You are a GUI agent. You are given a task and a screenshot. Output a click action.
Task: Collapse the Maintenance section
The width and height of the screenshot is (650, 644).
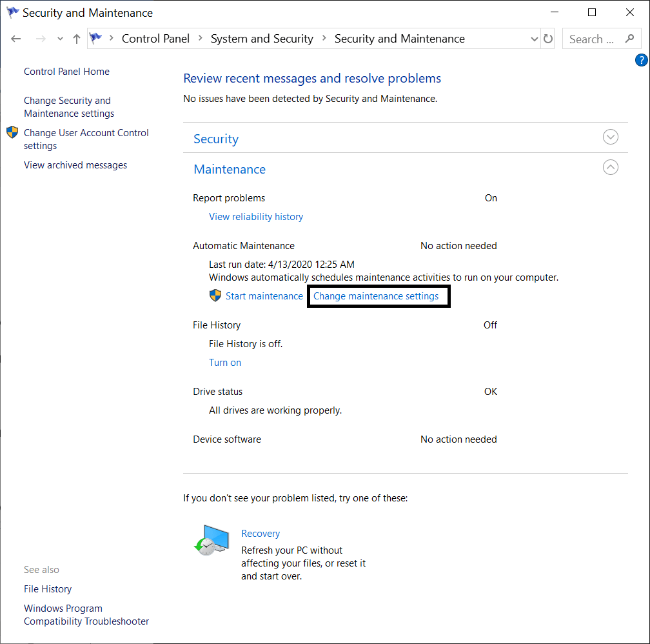coord(610,167)
